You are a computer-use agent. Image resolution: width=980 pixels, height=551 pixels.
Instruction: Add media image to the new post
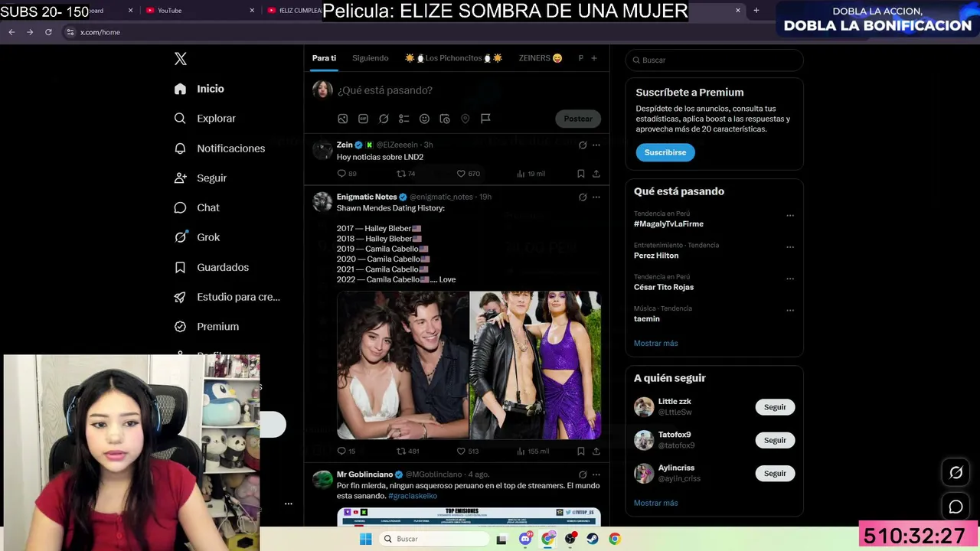343,119
